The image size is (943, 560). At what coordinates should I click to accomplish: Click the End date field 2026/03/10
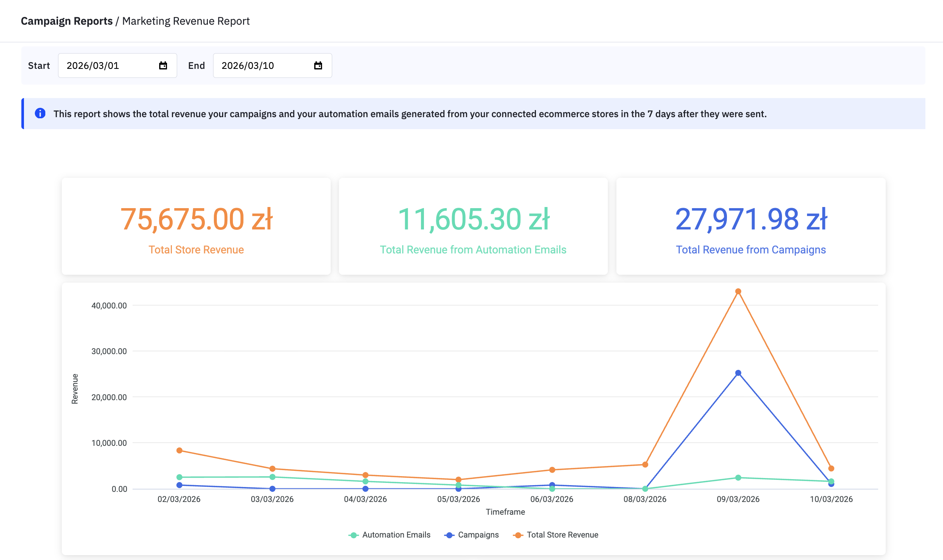(264, 66)
